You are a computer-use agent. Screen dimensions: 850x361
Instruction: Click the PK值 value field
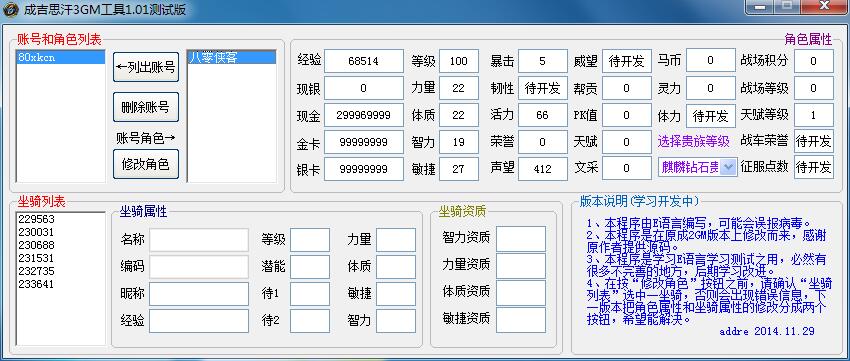(627, 115)
